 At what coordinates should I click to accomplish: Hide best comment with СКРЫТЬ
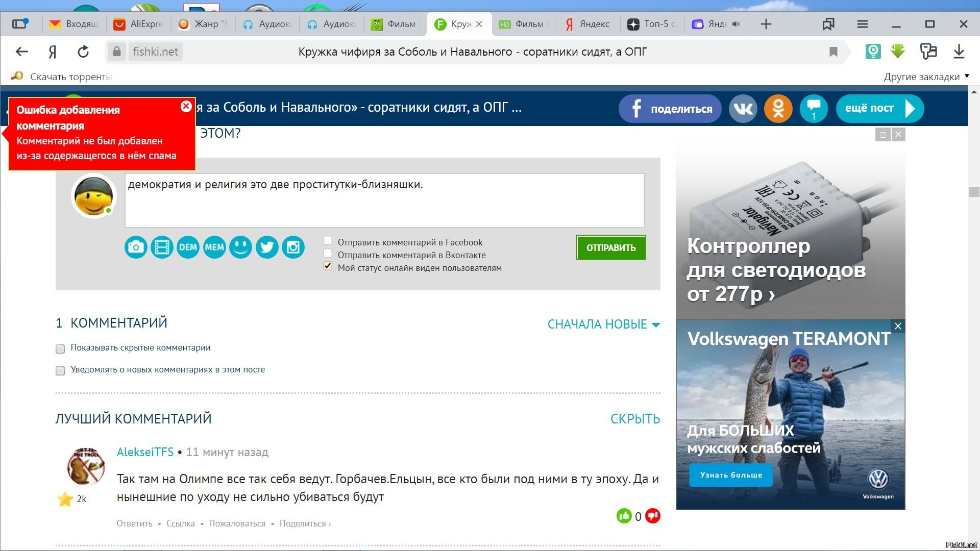(x=635, y=419)
